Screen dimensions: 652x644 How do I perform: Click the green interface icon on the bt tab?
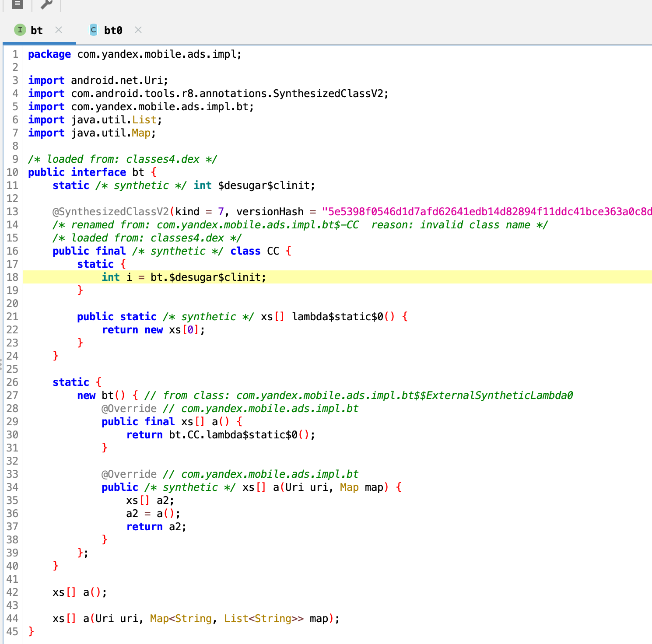coord(20,30)
